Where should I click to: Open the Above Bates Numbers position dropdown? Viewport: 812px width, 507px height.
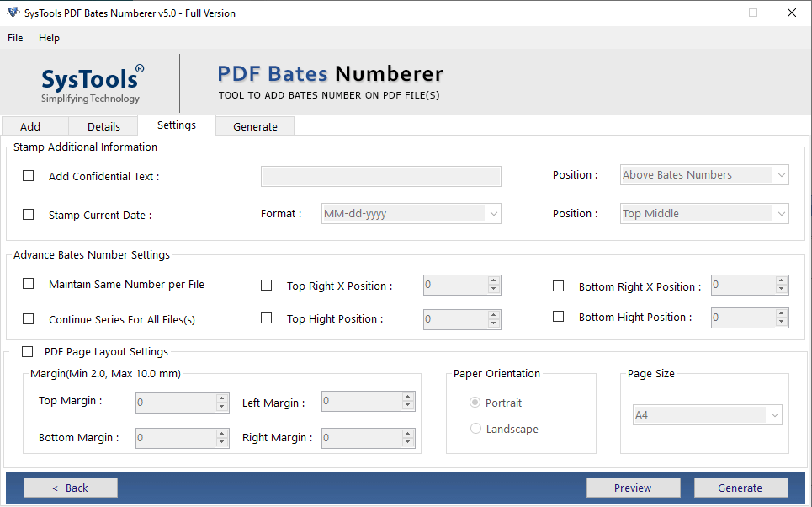[781, 175]
